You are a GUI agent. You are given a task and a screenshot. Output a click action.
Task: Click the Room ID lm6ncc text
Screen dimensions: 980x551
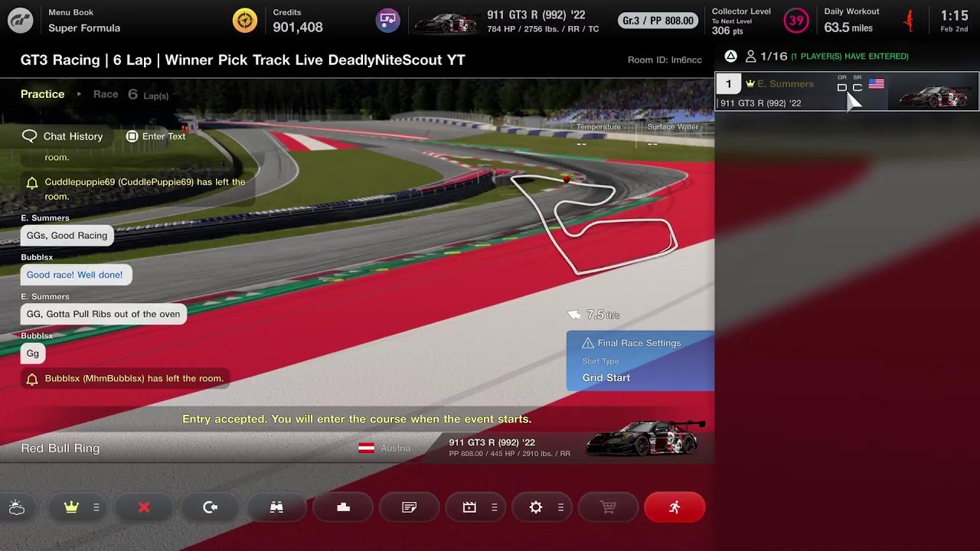pyautogui.click(x=665, y=60)
